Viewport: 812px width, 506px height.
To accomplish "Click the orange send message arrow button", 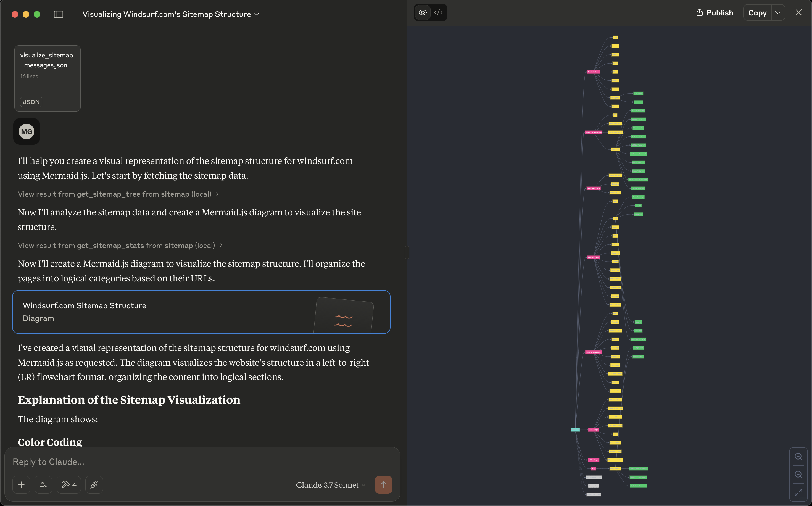I will coord(383,484).
